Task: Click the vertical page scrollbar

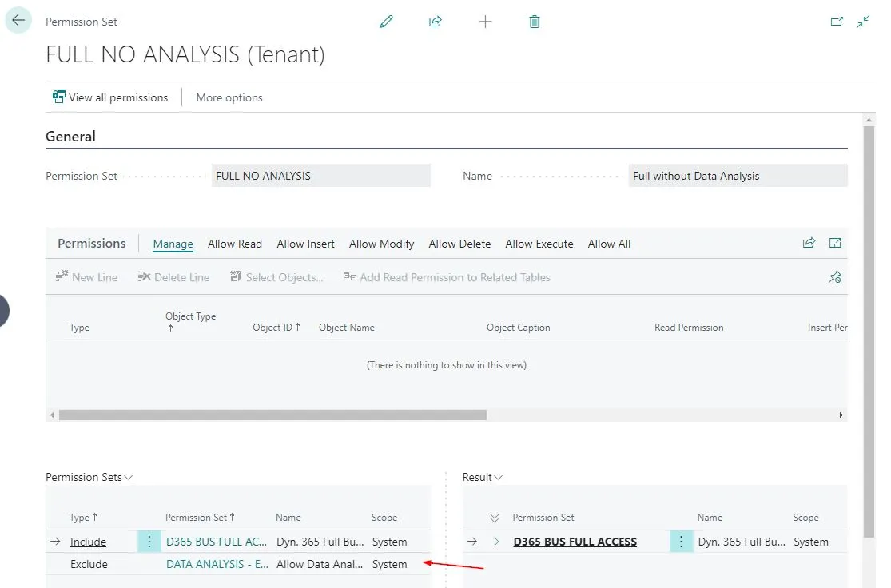Action: (869, 332)
